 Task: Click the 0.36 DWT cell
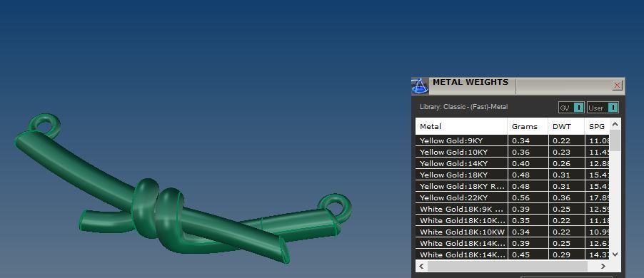[566, 197]
